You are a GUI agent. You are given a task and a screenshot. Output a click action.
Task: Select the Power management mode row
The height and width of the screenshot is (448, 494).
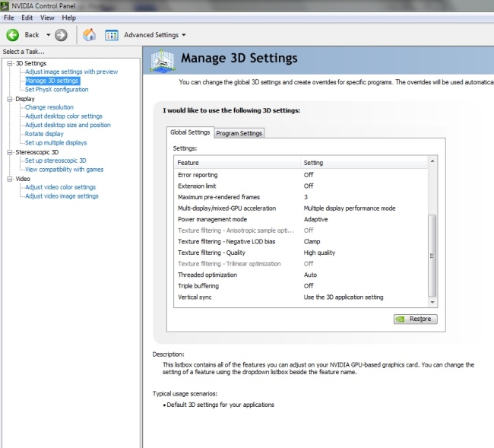212,219
